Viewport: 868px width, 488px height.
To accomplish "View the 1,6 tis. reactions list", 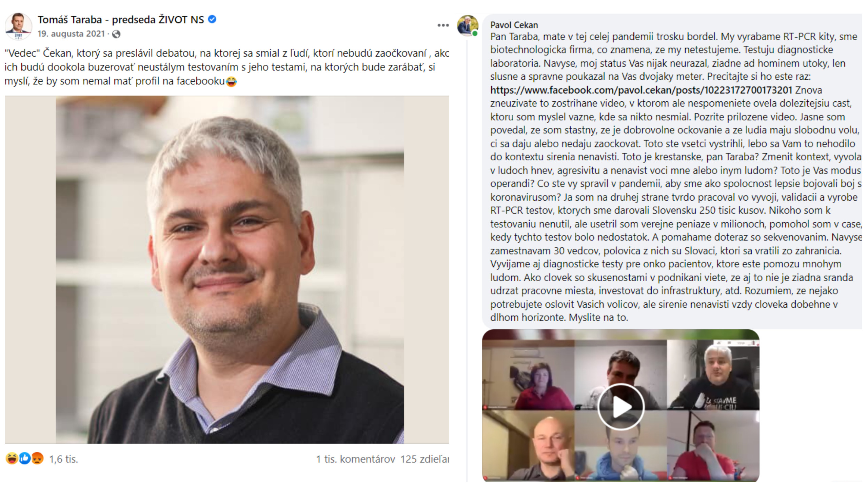I will click(x=64, y=459).
